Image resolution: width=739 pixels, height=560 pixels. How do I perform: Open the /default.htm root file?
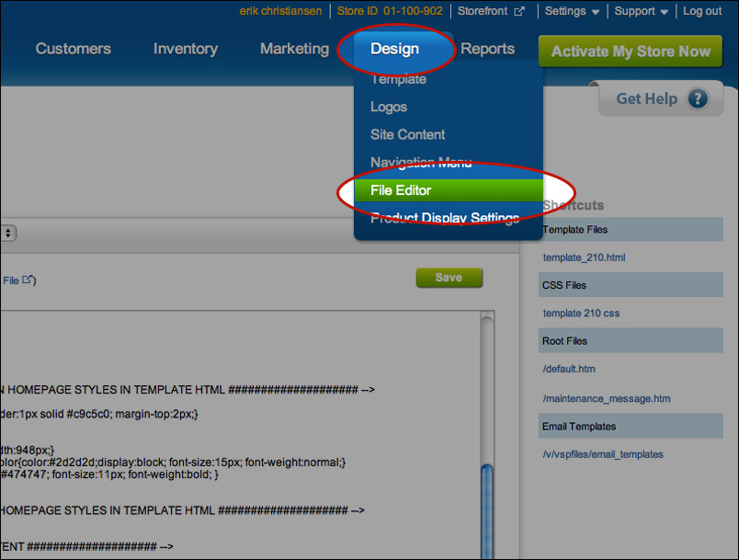[569, 369]
